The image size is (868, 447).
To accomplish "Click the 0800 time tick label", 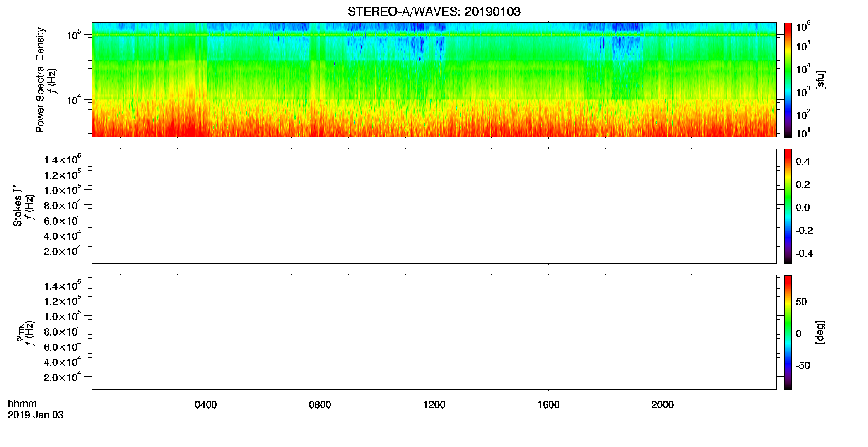I will pos(320,405).
